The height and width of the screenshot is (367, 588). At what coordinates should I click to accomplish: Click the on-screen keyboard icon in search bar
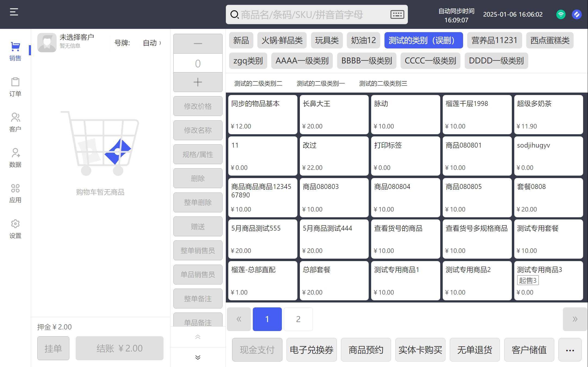[x=397, y=14]
